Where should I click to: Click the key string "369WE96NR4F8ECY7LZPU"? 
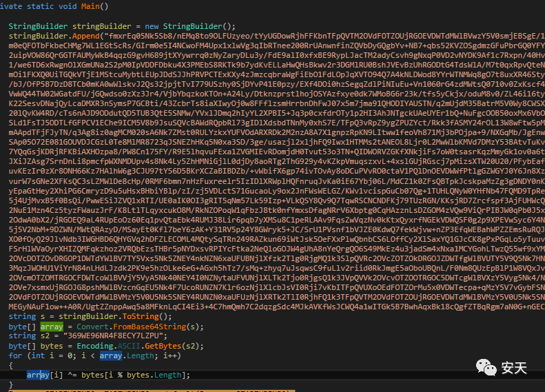[x=113, y=336]
